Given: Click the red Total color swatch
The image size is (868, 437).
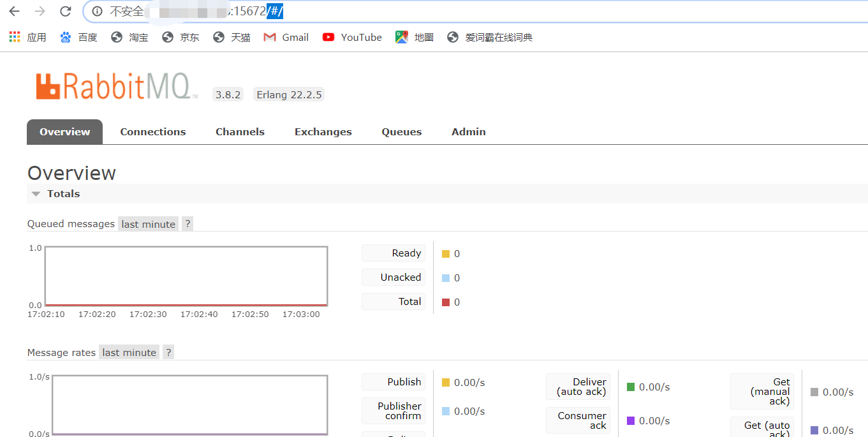Looking at the screenshot, I should [446, 302].
